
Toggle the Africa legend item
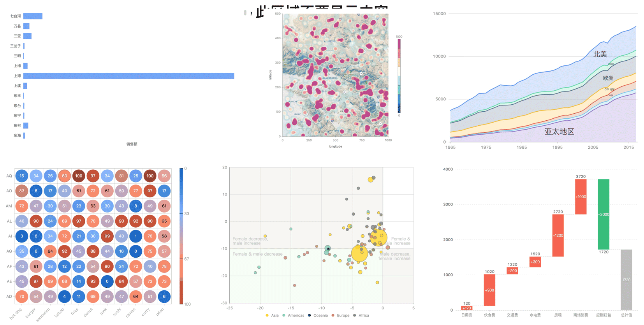[x=361, y=315]
